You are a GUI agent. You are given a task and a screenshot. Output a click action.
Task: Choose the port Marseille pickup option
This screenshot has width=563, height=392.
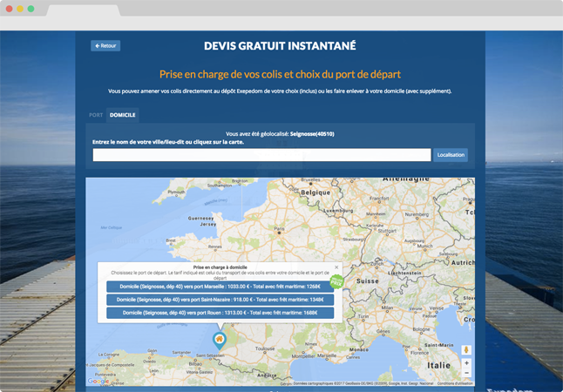tap(220, 287)
